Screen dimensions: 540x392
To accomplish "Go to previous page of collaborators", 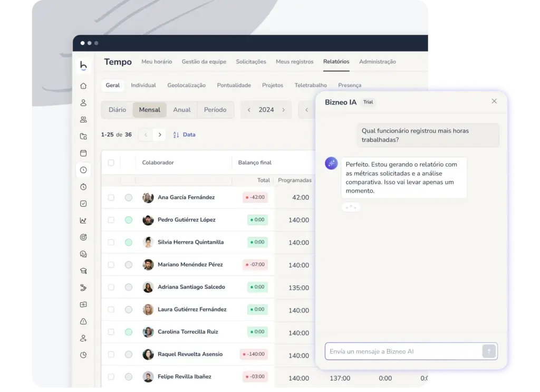I will click(146, 135).
